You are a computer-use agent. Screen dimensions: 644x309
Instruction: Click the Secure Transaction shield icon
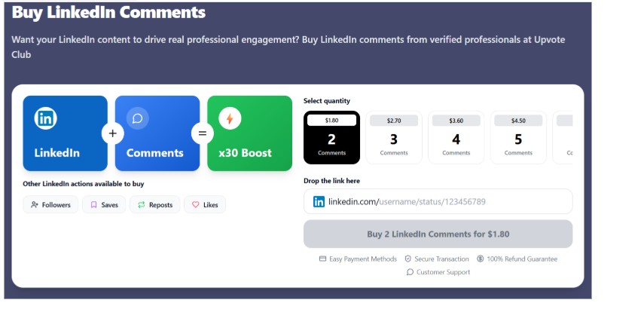point(408,259)
